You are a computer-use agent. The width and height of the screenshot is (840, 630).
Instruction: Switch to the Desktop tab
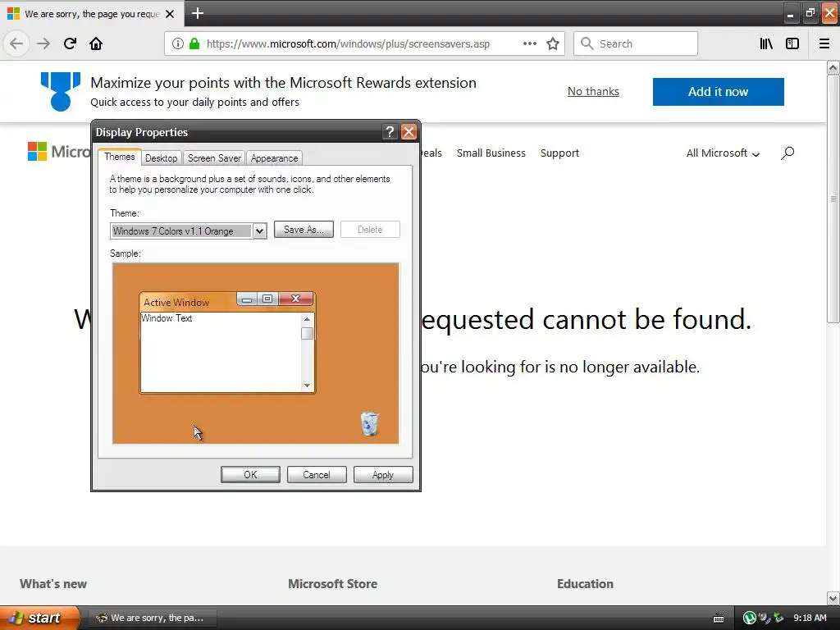tap(162, 158)
